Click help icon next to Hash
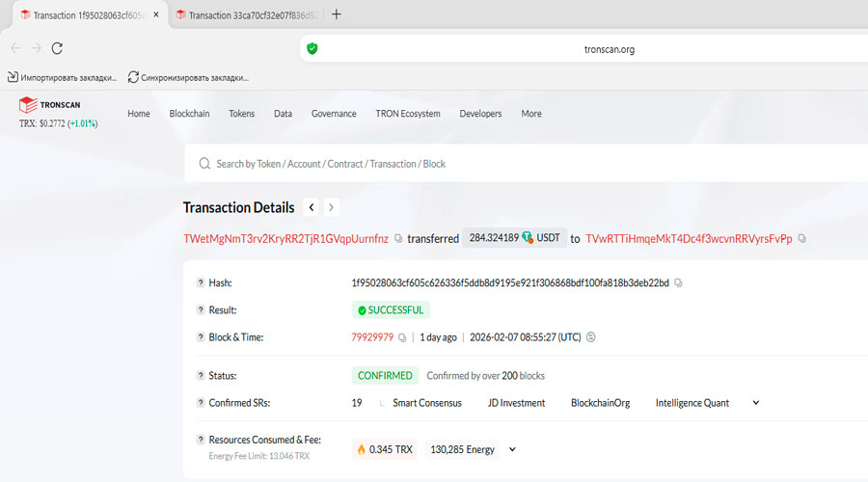Image resolution: width=868 pixels, height=482 pixels. pyautogui.click(x=201, y=282)
